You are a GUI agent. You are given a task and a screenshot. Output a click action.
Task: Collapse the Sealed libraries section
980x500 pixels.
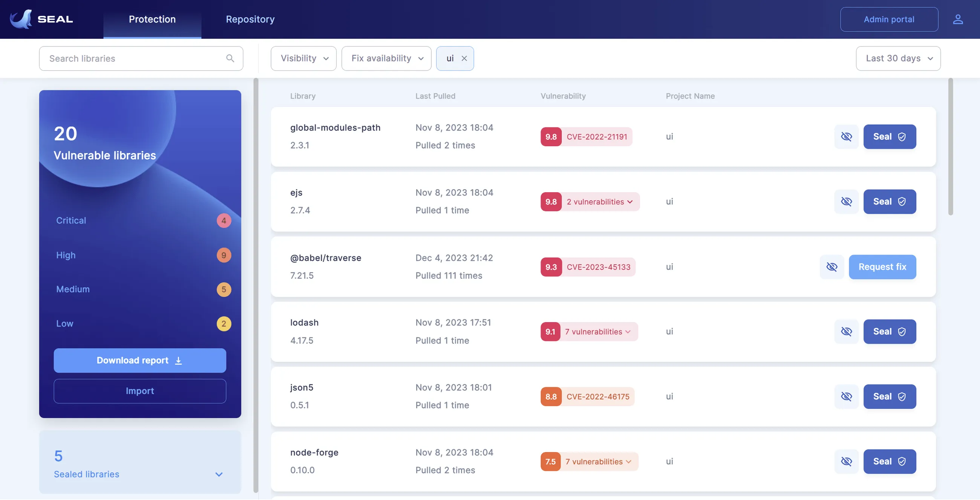[218, 474]
